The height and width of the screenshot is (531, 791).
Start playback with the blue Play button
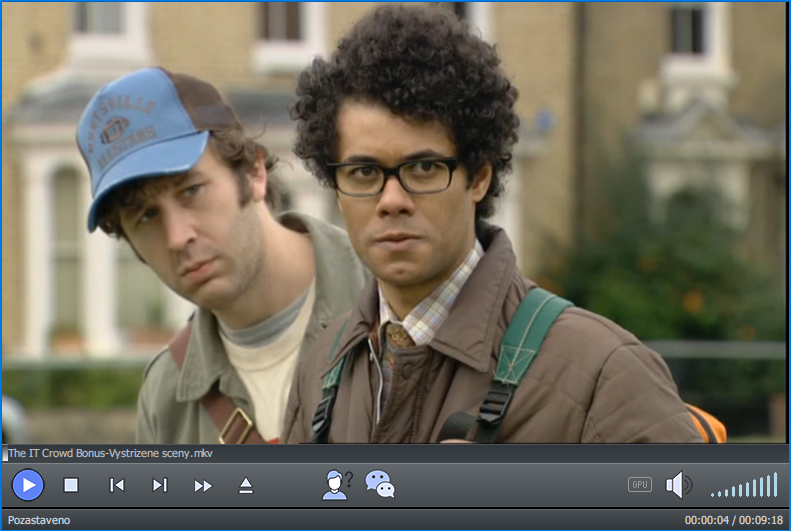point(28,485)
